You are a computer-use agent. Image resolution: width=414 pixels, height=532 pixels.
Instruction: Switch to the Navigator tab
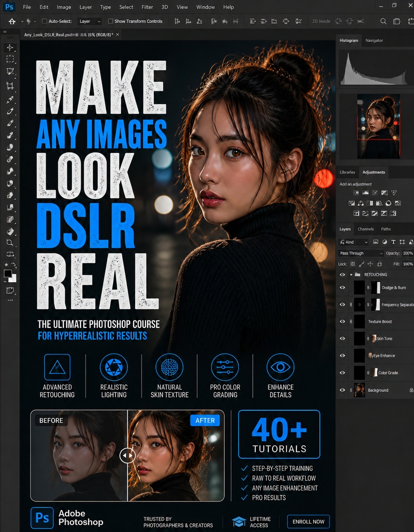point(374,41)
